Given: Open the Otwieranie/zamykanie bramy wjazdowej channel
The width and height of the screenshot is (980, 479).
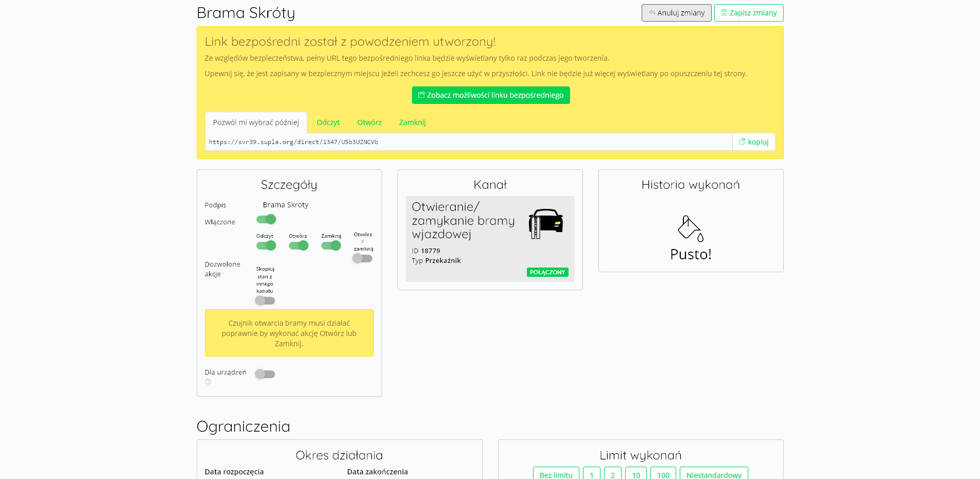Looking at the screenshot, I should pyautogui.click(x=490, y=239).
